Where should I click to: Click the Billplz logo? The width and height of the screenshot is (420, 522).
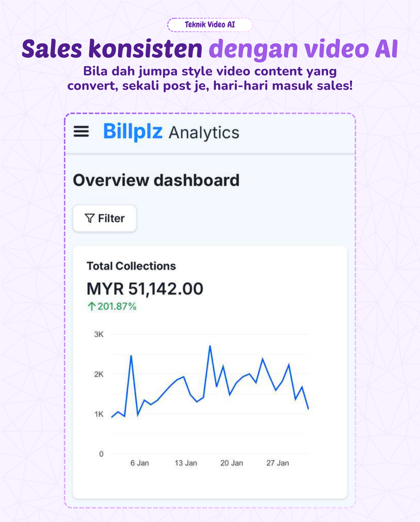[x=133, y=132]
